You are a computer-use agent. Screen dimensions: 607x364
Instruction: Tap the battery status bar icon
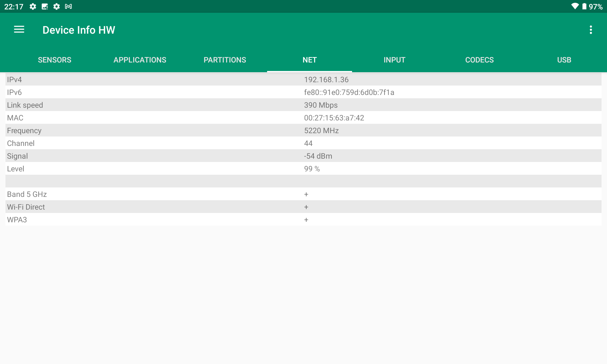point(584,6)
